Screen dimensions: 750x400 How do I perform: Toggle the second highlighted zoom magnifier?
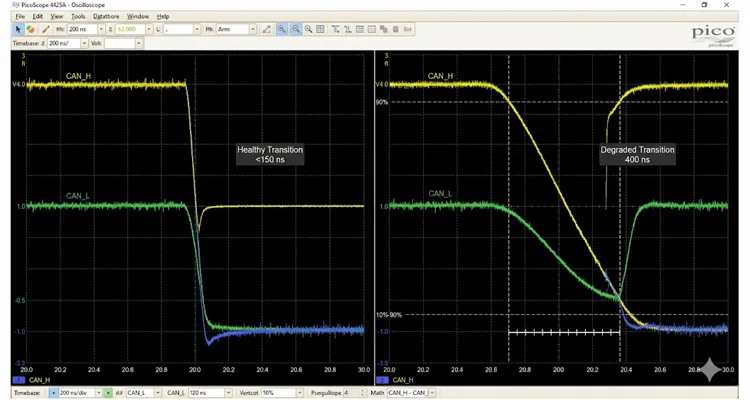(296, 29)
